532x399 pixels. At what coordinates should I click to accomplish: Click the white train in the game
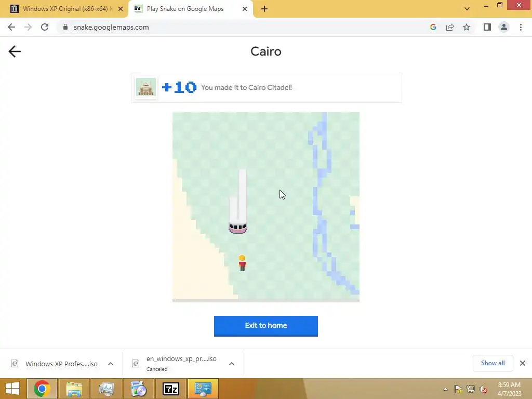pyautogui.click(x=238, y=202)
